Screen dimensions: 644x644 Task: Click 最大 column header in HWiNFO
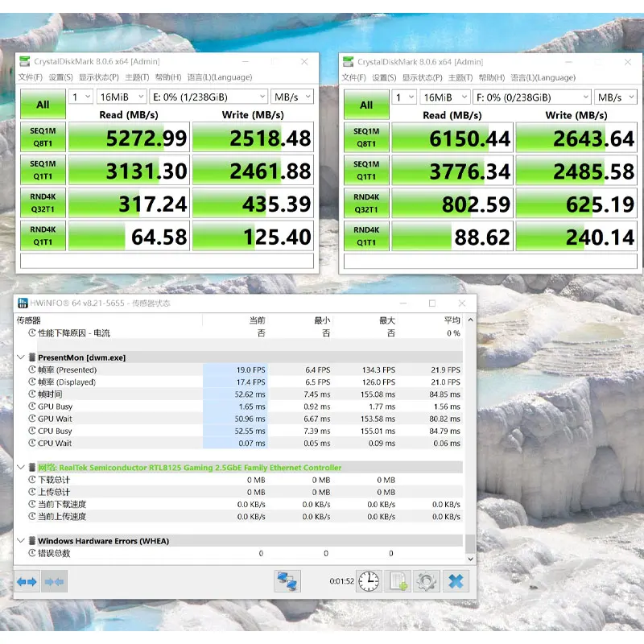387,320
